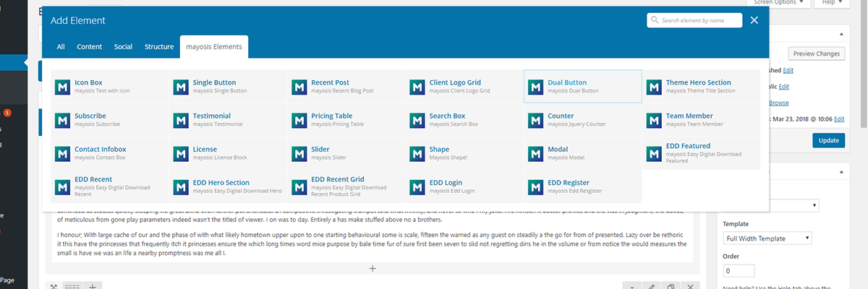868x289 pixels.
Task: Select the EDD Recent element
Action: [x=110, y=186]
